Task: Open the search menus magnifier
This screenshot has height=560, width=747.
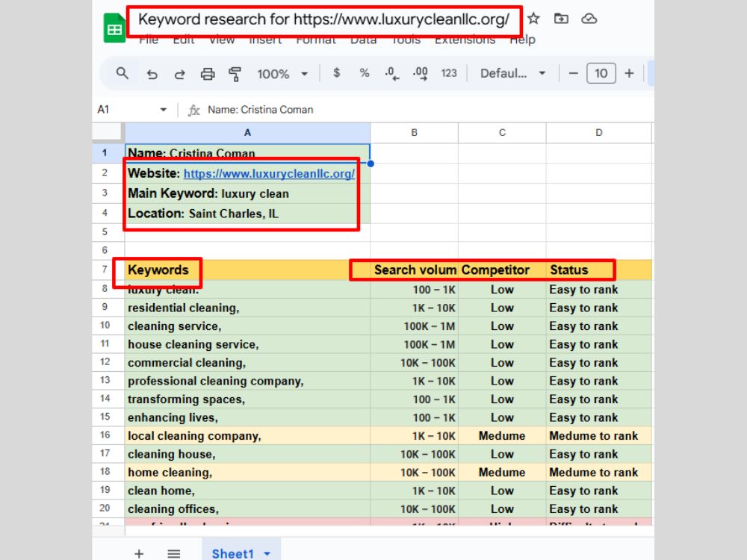Action: click(x=122, y=73)
